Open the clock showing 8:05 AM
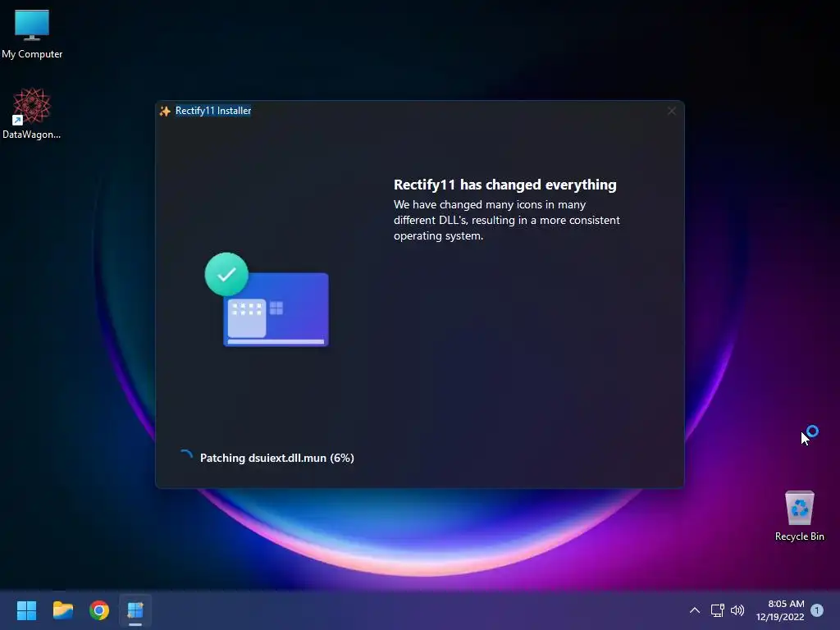The image size is (840, 630). point(780,610)
